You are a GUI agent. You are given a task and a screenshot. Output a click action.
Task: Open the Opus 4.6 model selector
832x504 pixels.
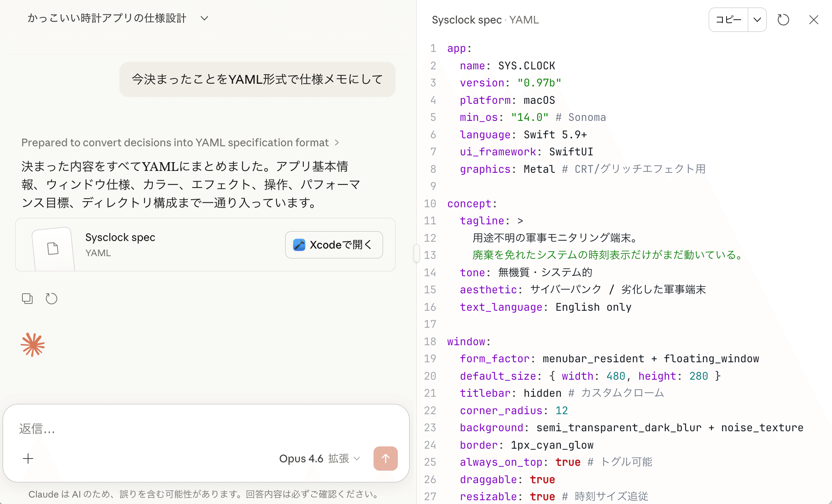point(319,459)
